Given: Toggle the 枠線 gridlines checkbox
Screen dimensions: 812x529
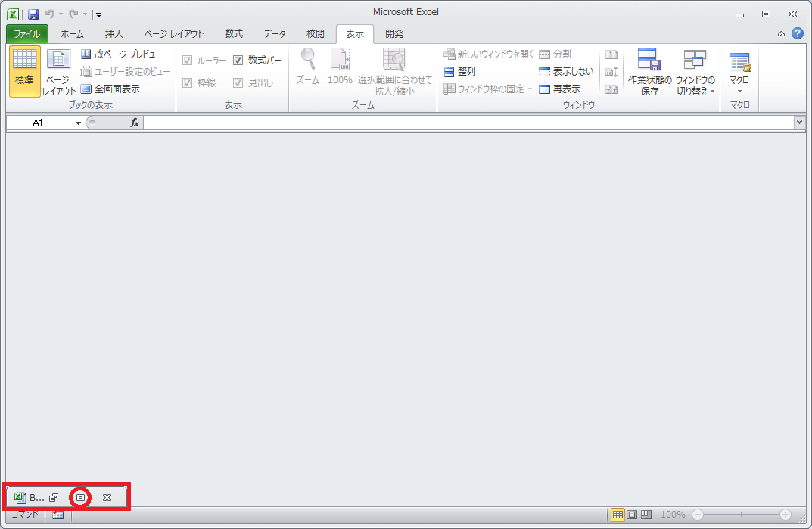Looking at the screenshot, I should pyautogui.click(x=188, y=83).
